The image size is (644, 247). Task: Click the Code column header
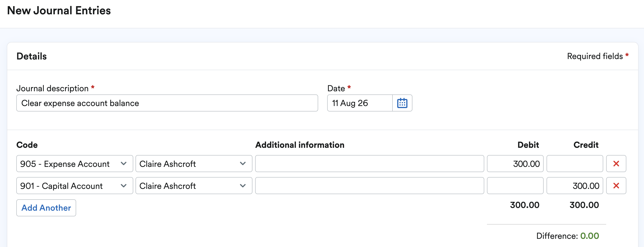(27, 145)
